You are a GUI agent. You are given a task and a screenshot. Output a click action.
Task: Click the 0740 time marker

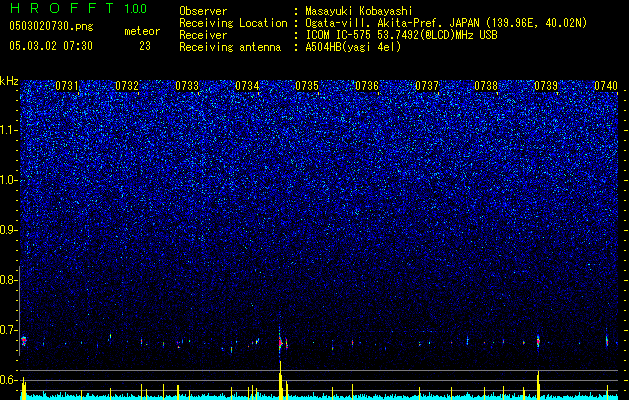606,86
